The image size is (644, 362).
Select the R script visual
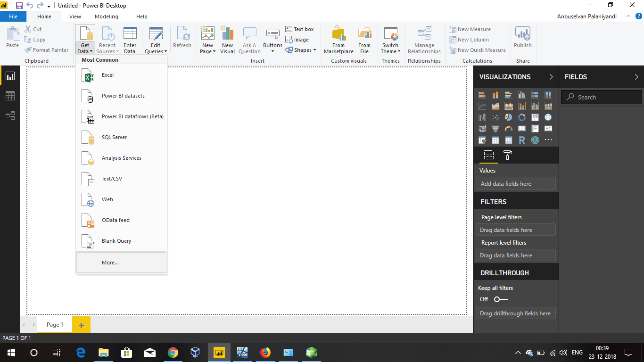click(x=522, y=140)
